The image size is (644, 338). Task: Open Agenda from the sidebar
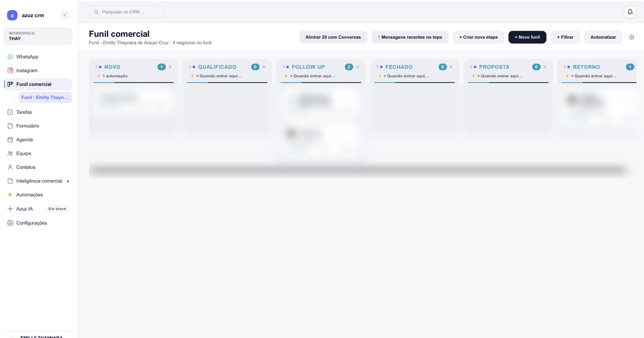coord(38,140)
